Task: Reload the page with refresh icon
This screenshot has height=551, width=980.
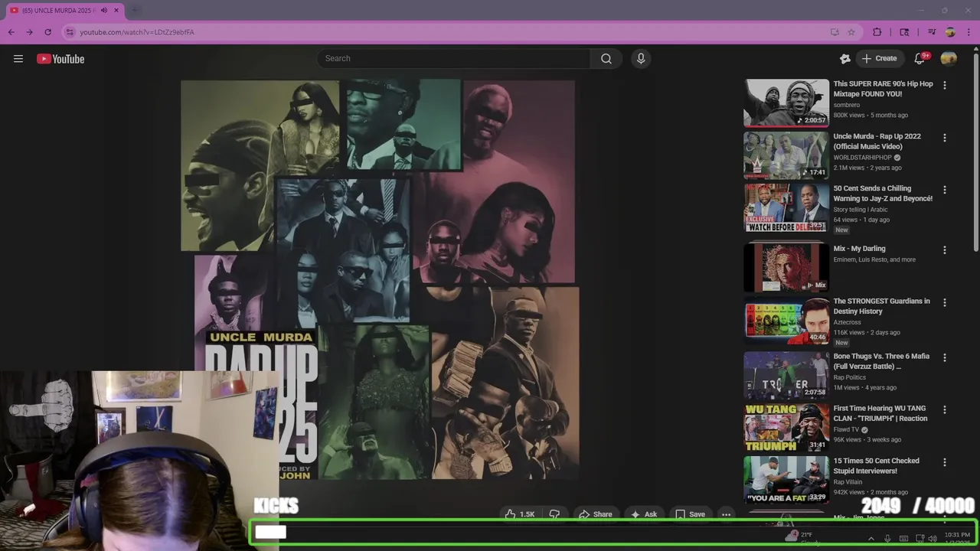Action: point(47,32)
